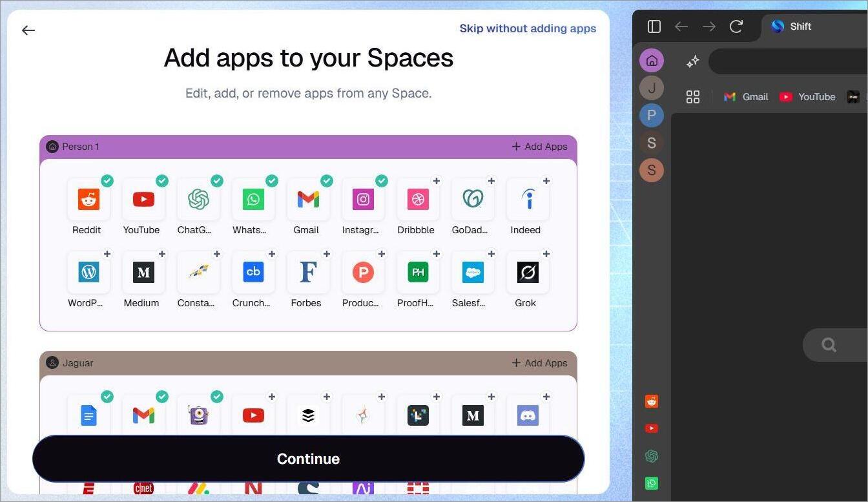The height and width of the screenshot is (502, 868).
Task: Uncheck YouTube in the Person 1 space
Action: coord(162,181)
